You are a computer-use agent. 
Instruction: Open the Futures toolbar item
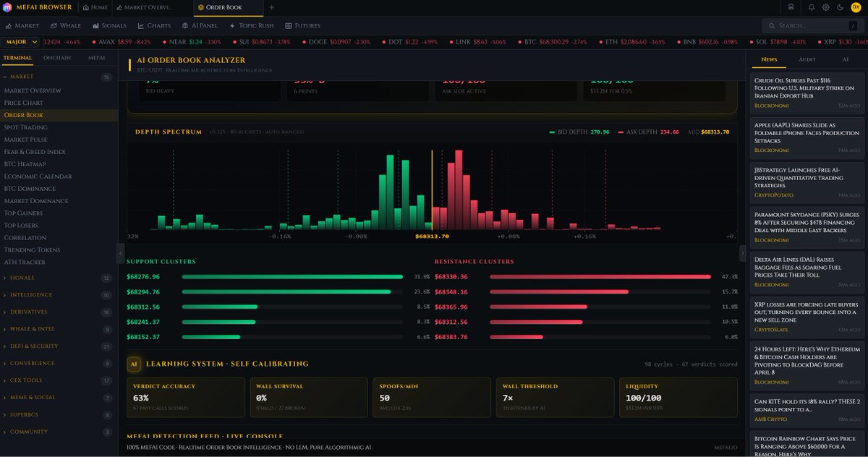[x=302, y=25]
